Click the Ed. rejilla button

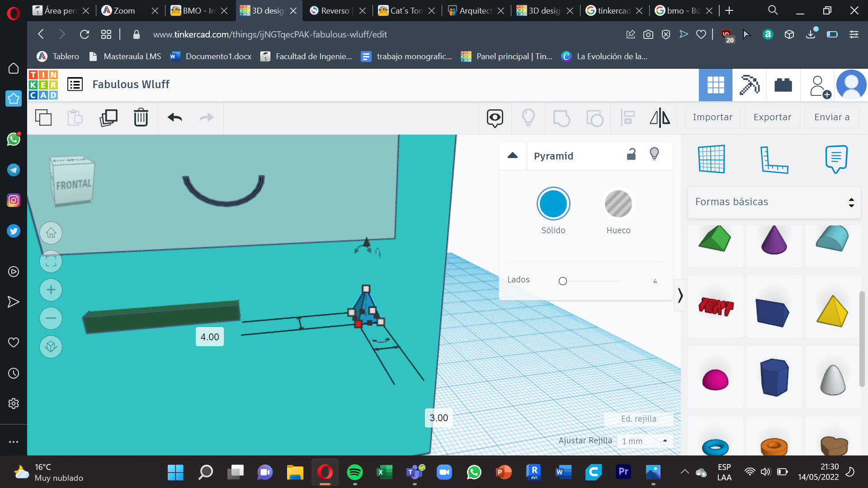pos(638,419)
